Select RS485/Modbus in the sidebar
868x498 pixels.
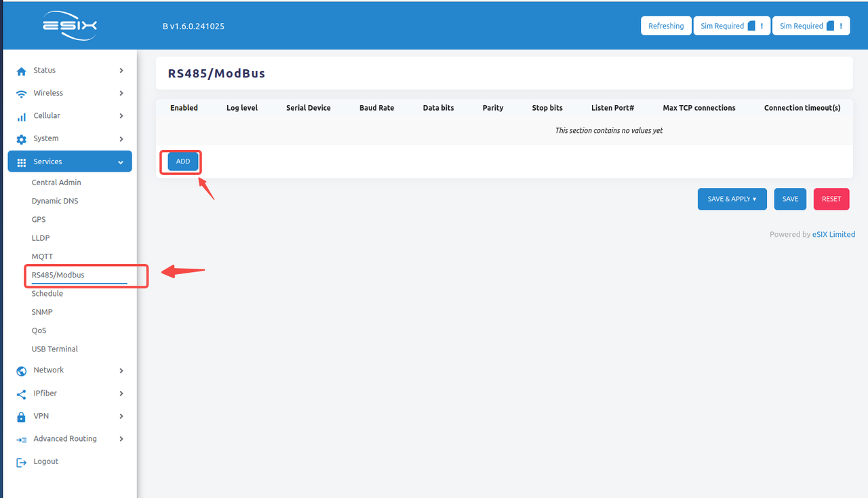pos(58,275)
